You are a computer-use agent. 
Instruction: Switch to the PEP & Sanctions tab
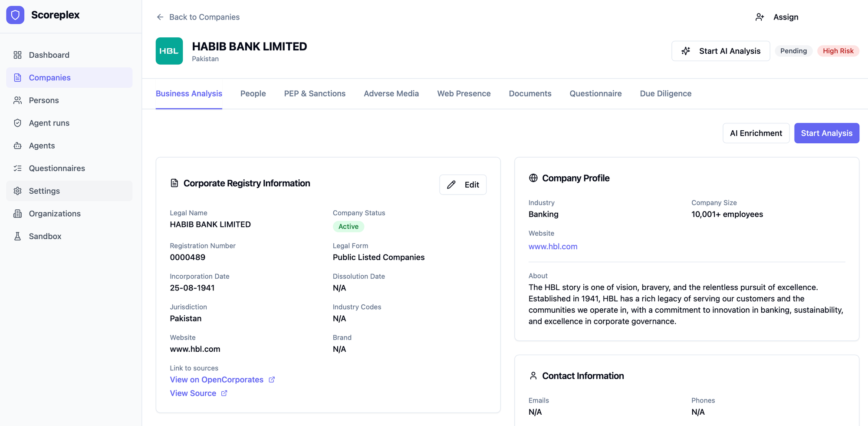pyautogui.click(x=315, y=94)
